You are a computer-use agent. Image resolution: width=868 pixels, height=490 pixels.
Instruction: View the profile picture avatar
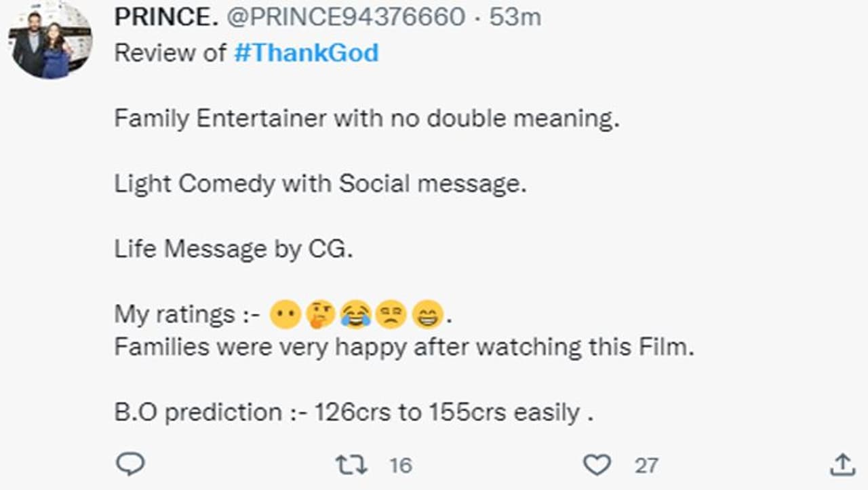click(x=50, y=41)
